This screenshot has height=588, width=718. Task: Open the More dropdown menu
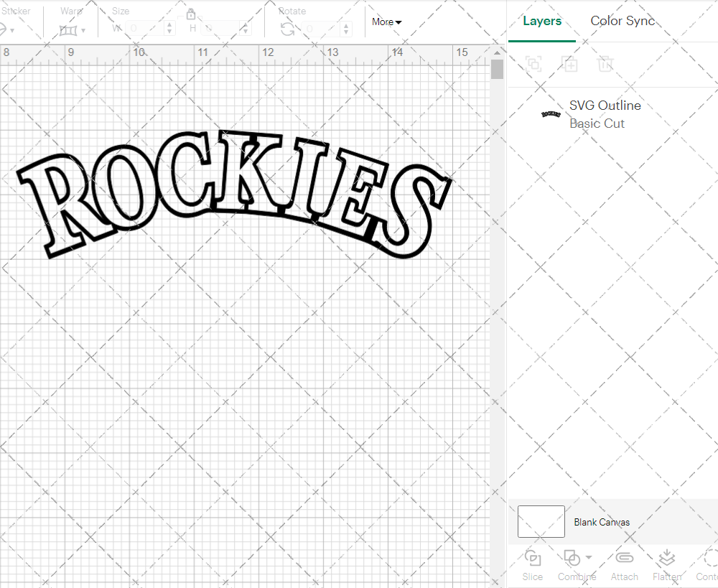coord(386,22)
